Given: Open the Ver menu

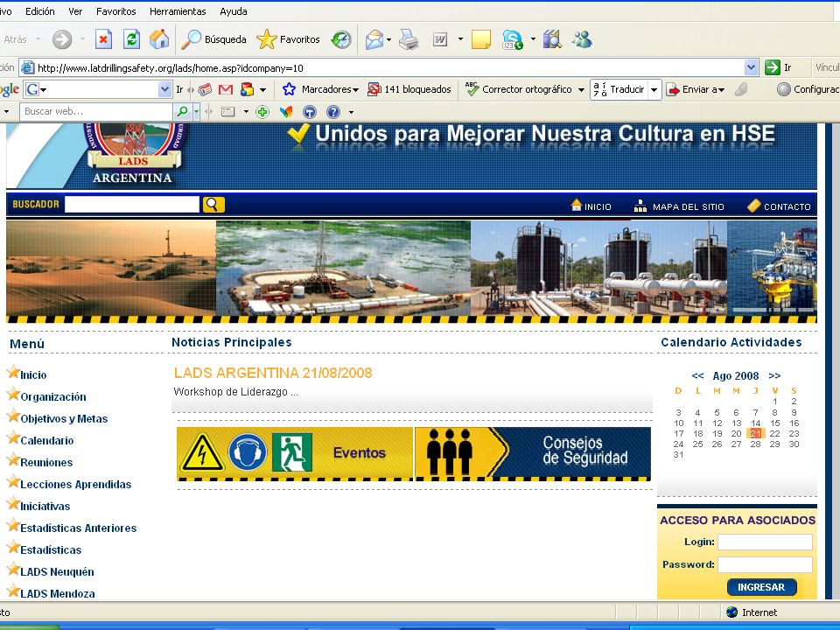Looking at the screenshot, I should [x=75, y=11].
